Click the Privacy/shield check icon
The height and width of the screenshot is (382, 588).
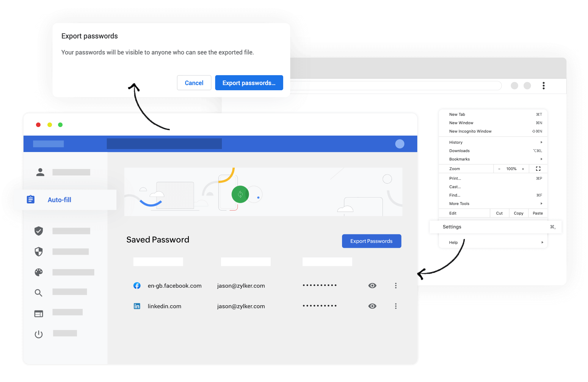tap(39, 231)
